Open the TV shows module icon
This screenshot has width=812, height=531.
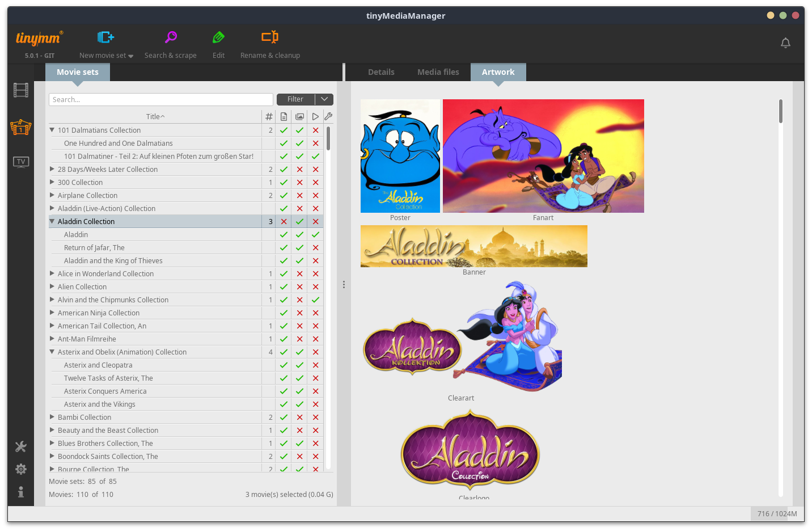(21, 162)
